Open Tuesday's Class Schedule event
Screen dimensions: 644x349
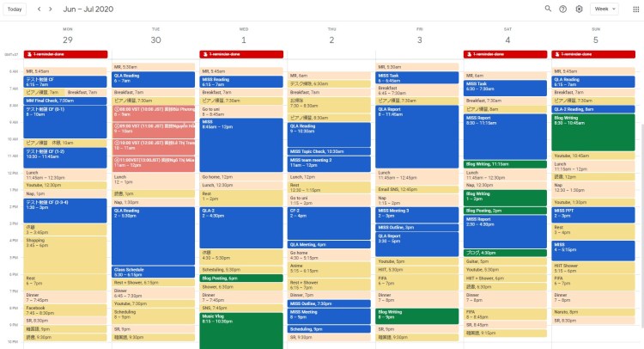[155, 272]
